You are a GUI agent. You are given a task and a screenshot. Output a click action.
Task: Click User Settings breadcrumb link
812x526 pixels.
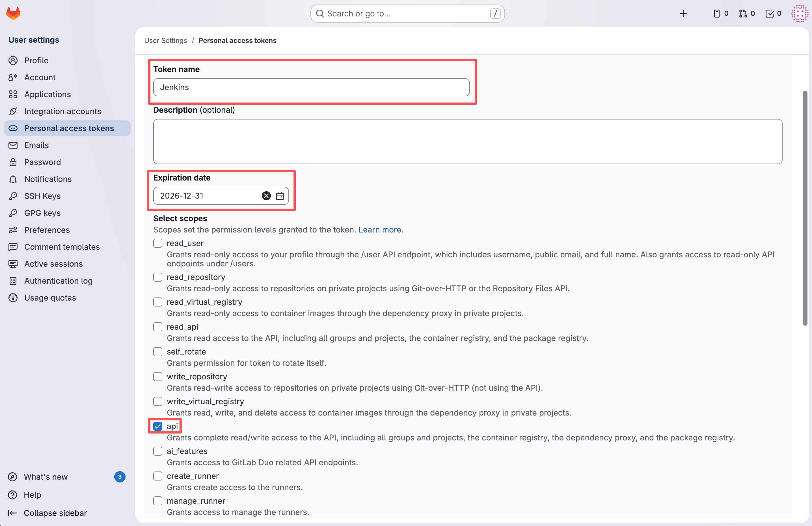[165, 41]
